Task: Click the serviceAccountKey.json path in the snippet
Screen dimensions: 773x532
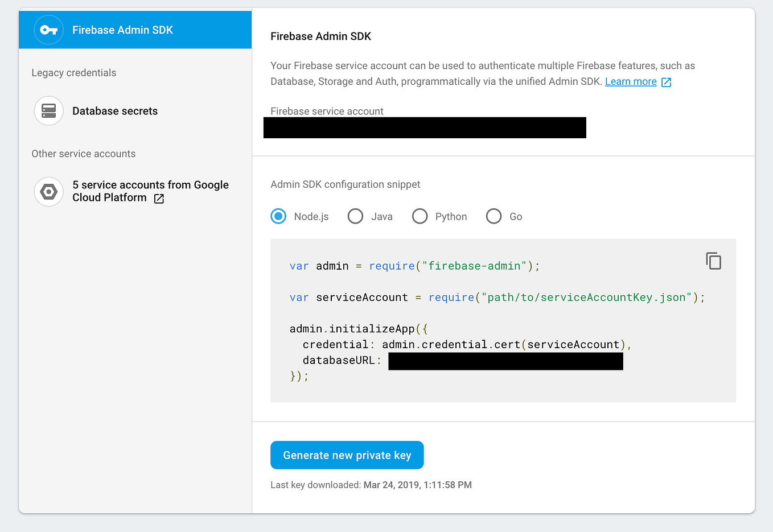Action: (591, 297)
